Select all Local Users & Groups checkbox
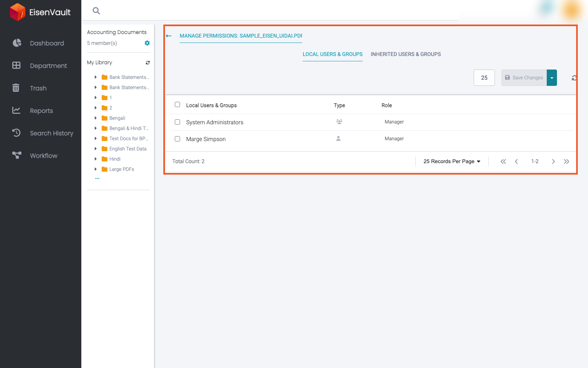 177,105
